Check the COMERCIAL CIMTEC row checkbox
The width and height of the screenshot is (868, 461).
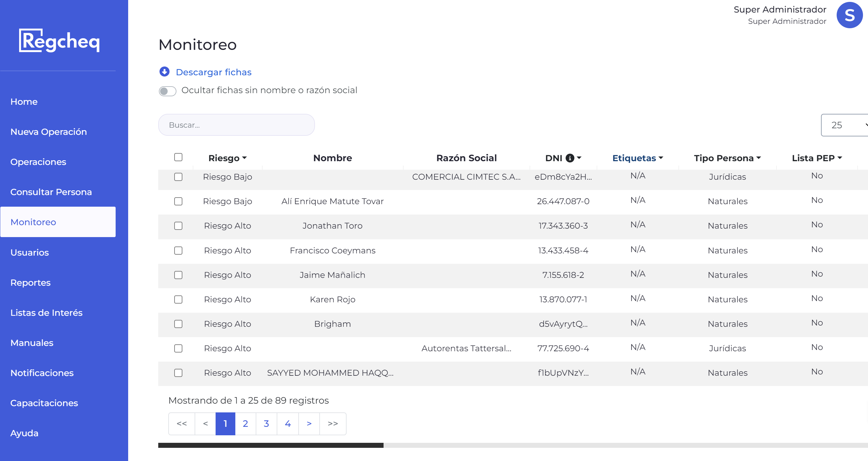(178, 177)
